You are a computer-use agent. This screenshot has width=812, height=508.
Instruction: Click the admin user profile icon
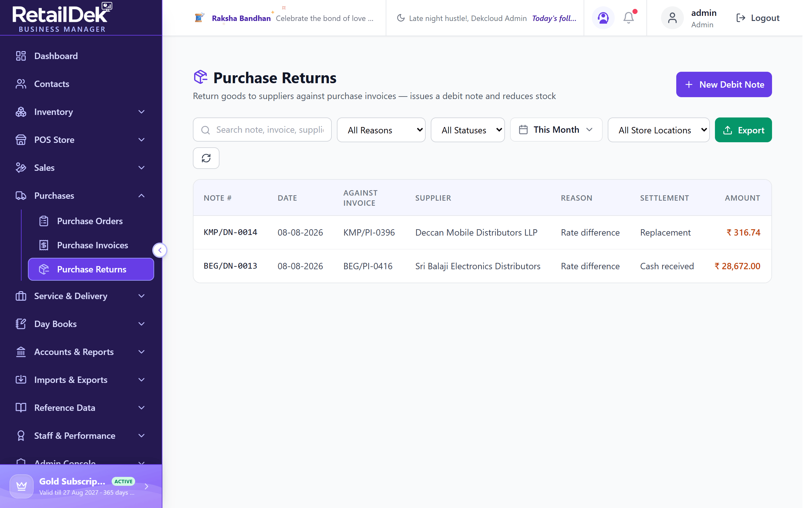coord(672,18)
